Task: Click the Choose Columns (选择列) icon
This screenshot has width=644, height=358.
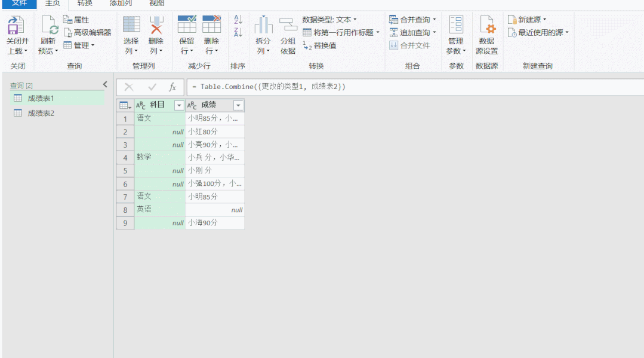Action: 131,25
